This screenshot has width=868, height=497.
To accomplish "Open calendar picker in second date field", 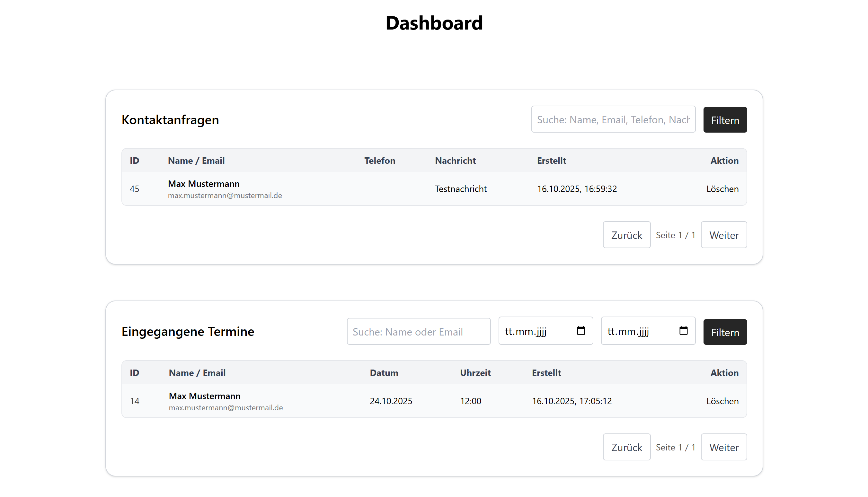I will [683, 330].
